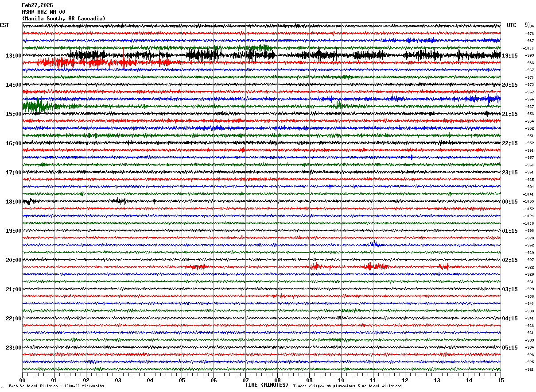Click the CST timezone label

coord(4,25)
